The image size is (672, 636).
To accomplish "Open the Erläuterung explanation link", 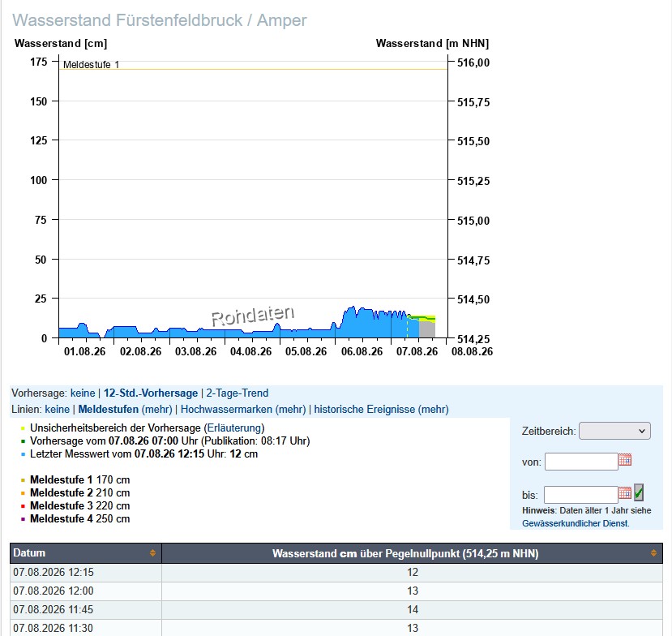I will [234, 428].
